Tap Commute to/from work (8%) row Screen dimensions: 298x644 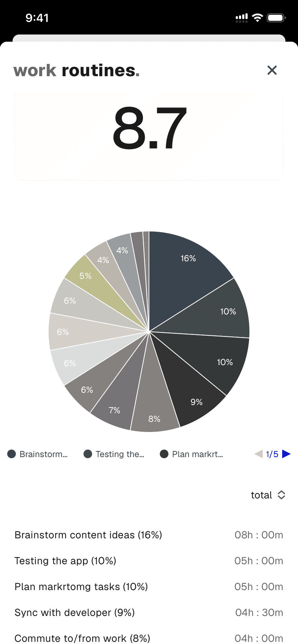(x=82, y=638)
